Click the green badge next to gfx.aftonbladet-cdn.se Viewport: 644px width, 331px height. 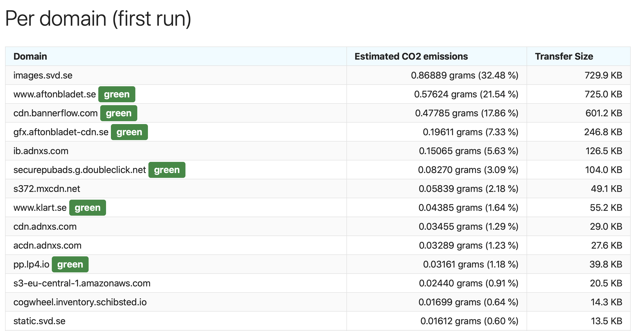coord(129,132)
